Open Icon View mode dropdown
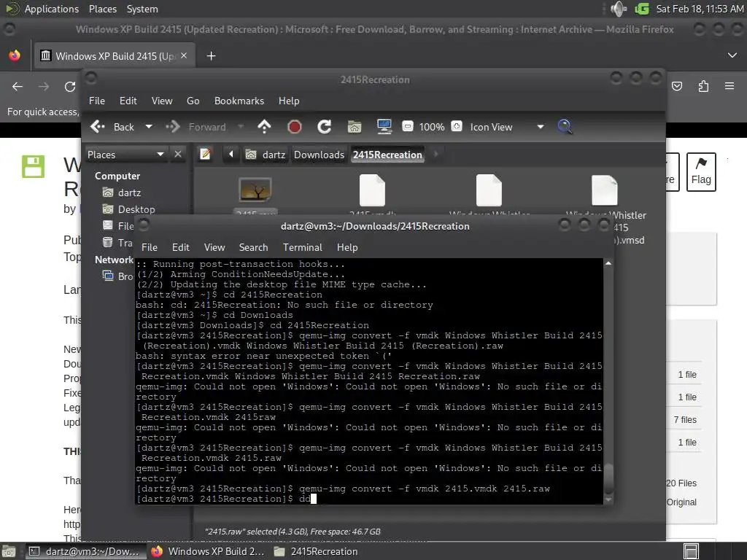This screenshot has width=747, height=560. [507, 127]
